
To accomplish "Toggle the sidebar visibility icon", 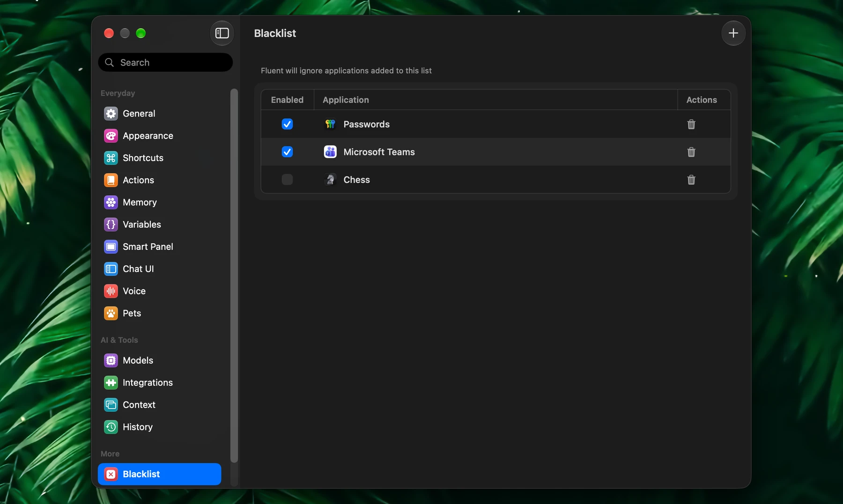I will (x=222, y=33).
